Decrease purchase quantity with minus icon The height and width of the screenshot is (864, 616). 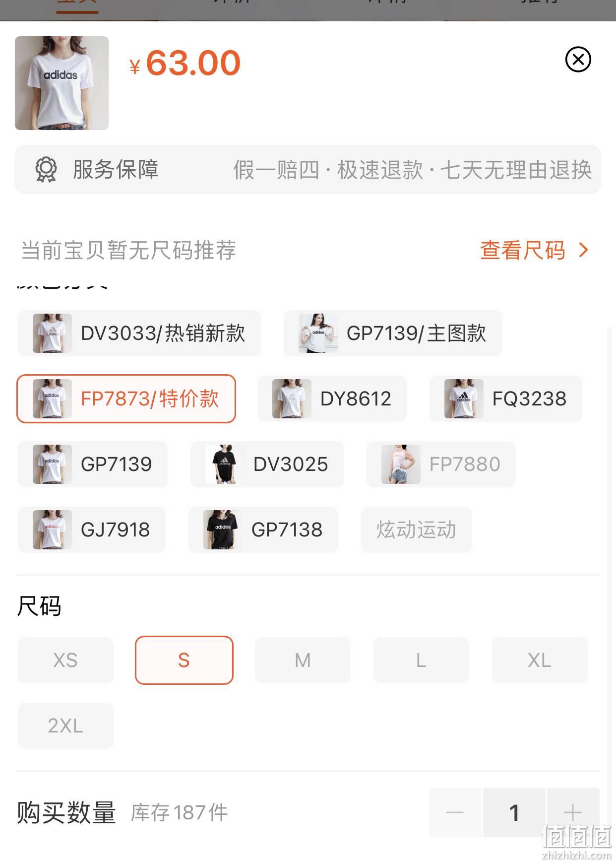[x=455, y=812]
